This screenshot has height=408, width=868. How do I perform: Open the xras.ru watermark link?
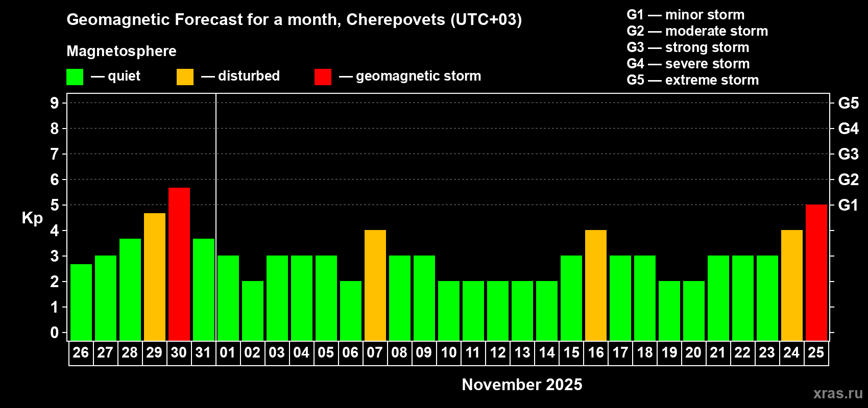(837, 393)
